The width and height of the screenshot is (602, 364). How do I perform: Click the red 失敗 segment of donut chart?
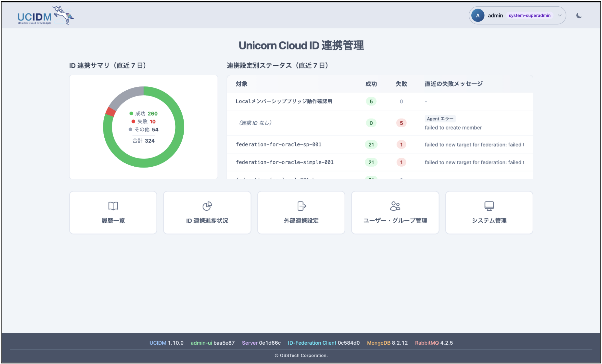(x=110, y=112)
